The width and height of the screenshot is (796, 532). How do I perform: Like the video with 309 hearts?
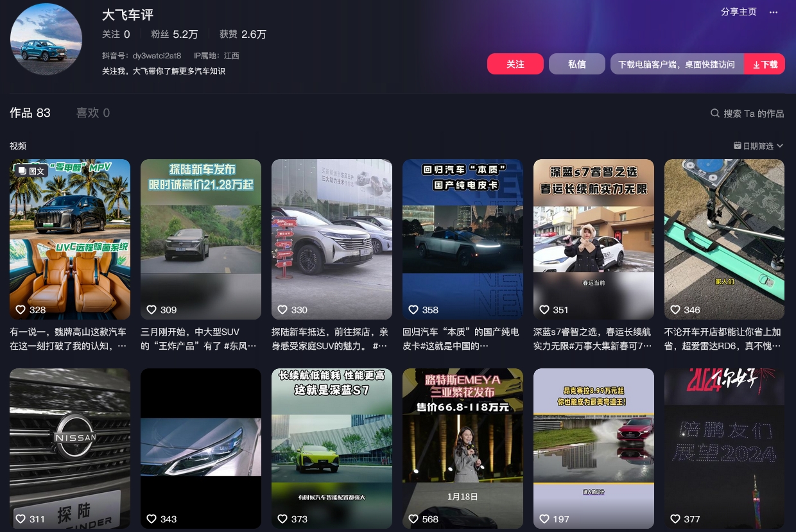click(151, 309)
